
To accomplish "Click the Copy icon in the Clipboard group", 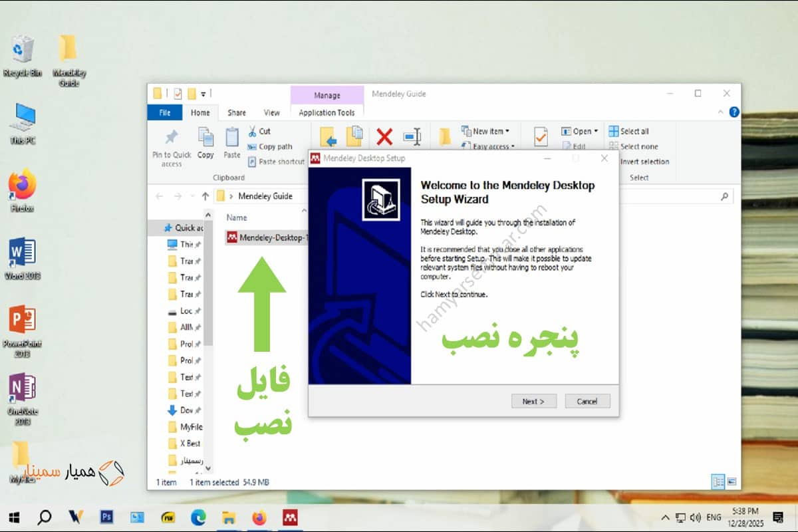I will [x=205, y=137].
